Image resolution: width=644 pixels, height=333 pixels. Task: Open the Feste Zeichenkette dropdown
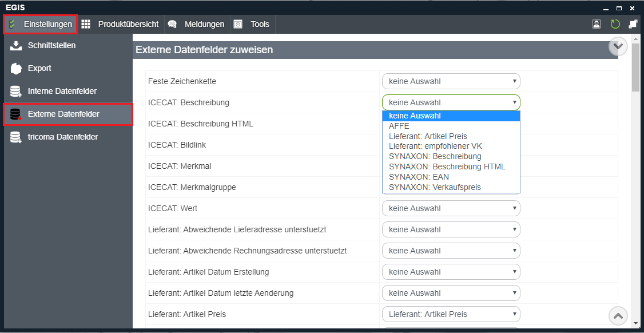point(451,81)
